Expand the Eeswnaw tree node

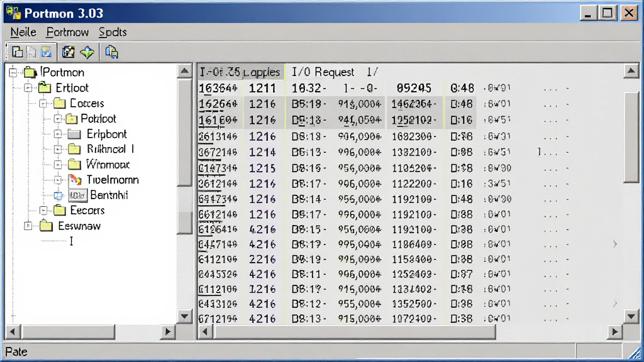(28, 226)
